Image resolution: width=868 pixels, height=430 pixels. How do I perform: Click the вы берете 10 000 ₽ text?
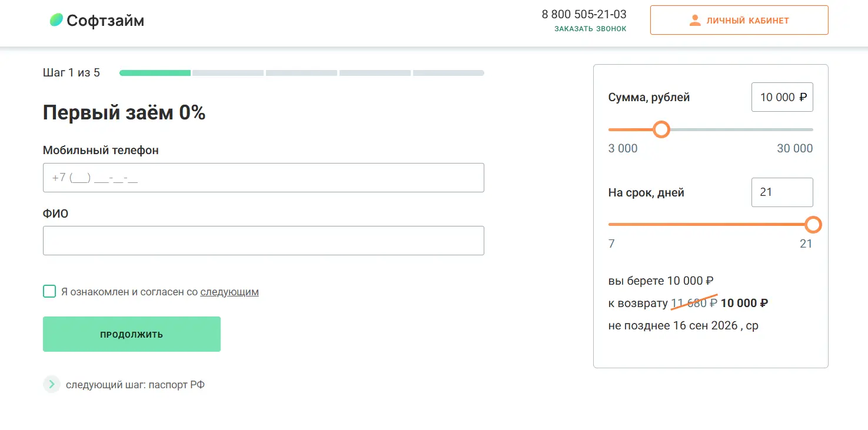tap(661, 281)
